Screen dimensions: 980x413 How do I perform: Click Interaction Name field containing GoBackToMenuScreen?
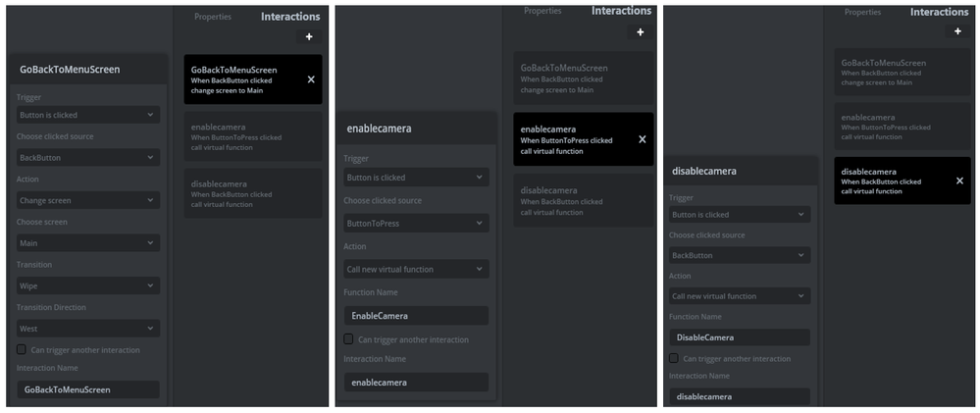point(88,389)
